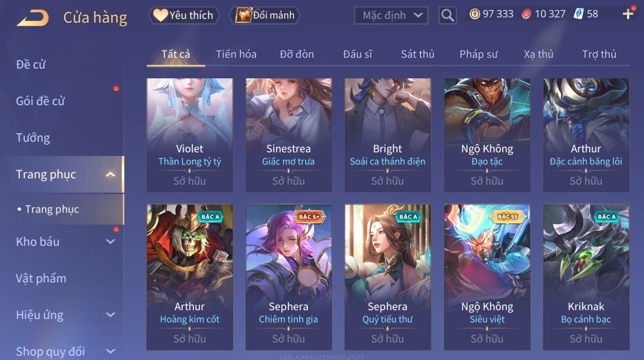The height and width of the screenshot is (360, 644).
Task: Open Đổi mảnh chest exchange
Action: pyautogui.click(x=264, y=15)
